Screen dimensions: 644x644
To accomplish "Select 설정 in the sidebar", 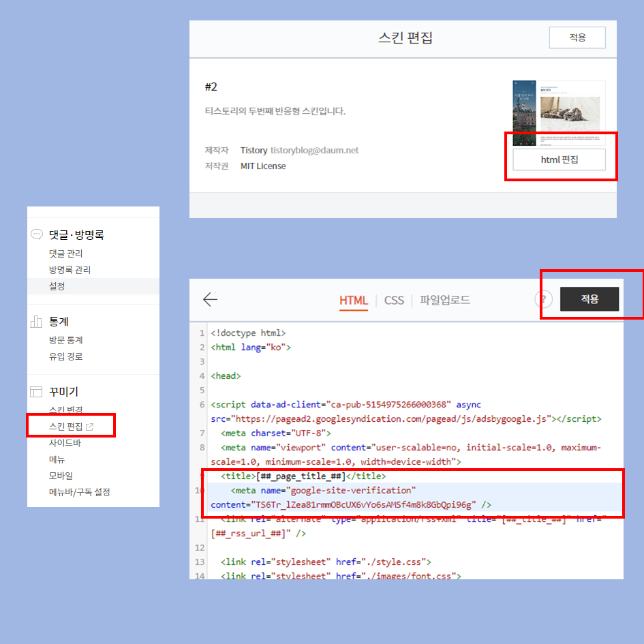I will point(57,286).
